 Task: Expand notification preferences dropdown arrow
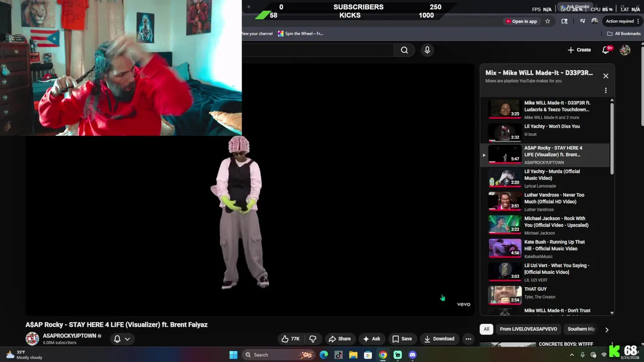[127, 339]
